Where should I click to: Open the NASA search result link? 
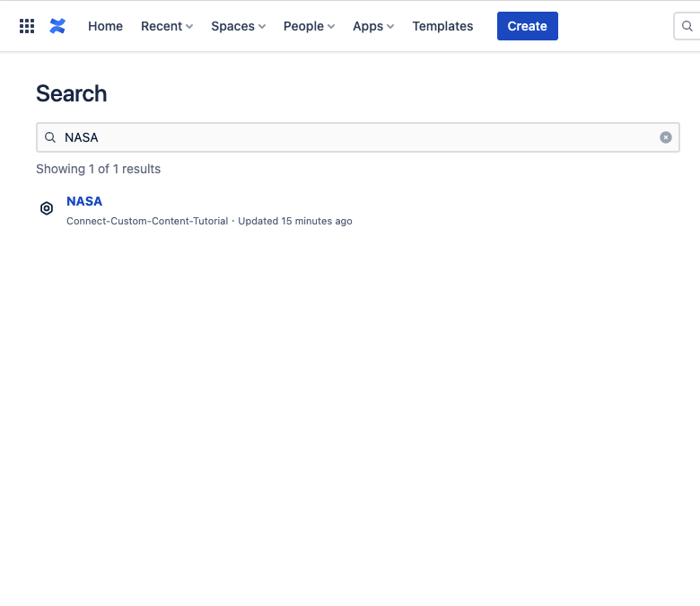(x=84, y=201)
